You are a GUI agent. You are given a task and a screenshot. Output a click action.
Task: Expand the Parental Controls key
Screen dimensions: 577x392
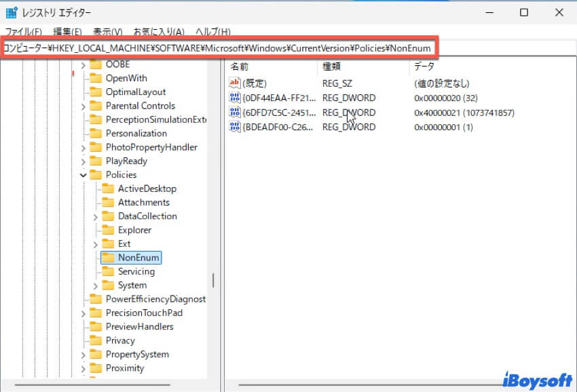[x=83, y=106]
